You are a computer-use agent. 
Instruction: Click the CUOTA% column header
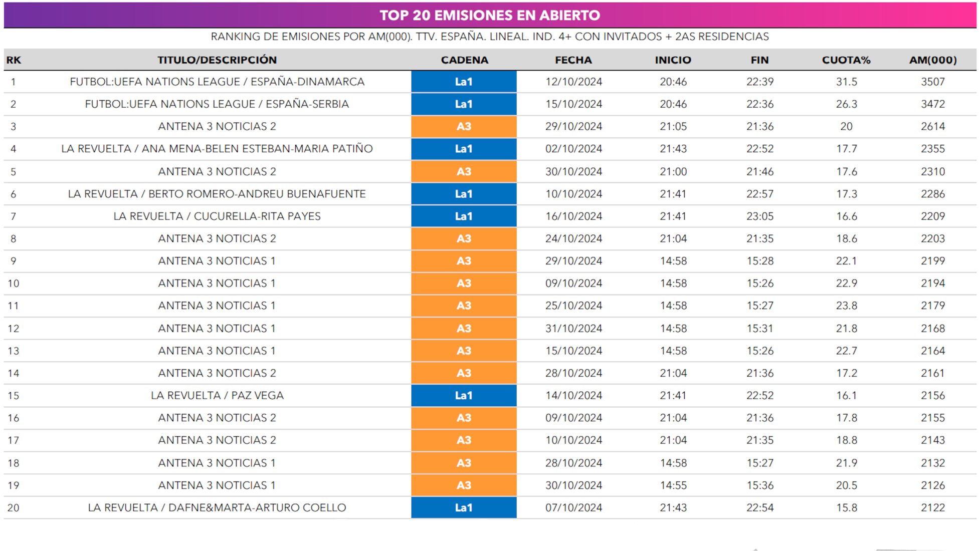point(846,60)
